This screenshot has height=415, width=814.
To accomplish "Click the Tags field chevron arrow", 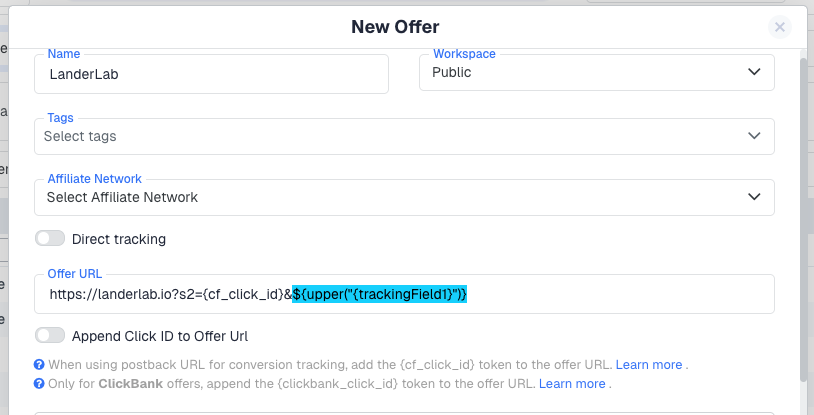I will 754,136.
